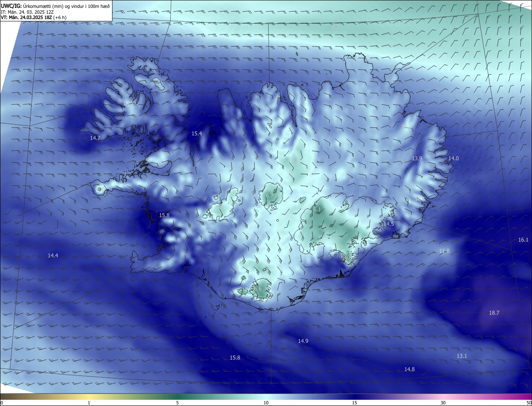Click the 14.0 value off the east coast

(453, 159)
